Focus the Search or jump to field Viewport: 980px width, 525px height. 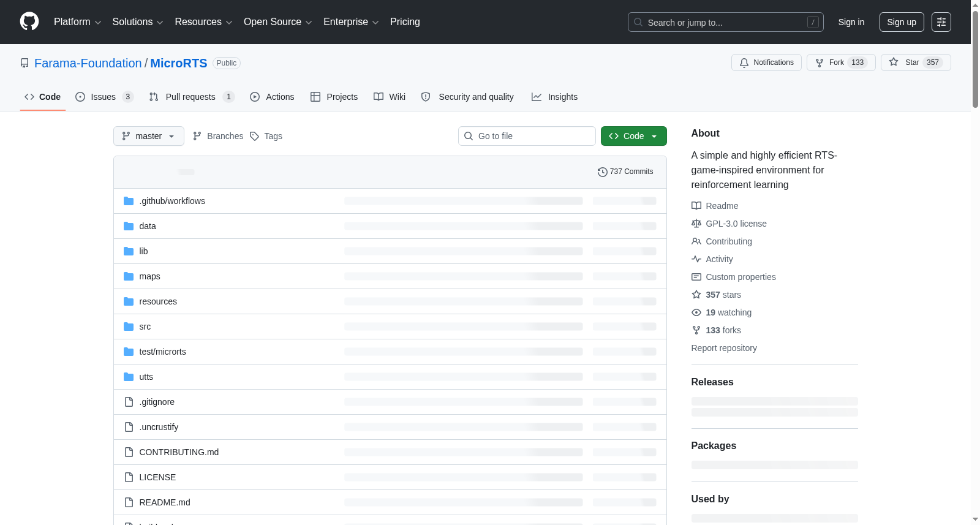[x=726, y=22]
